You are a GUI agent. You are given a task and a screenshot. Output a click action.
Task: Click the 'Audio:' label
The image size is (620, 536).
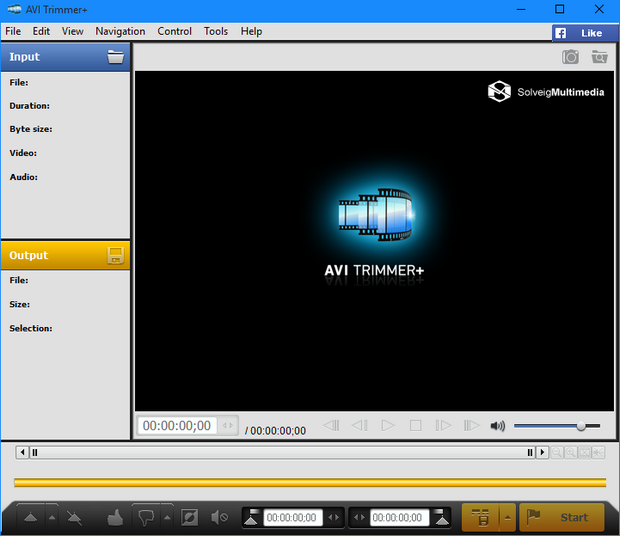point(23,177)
